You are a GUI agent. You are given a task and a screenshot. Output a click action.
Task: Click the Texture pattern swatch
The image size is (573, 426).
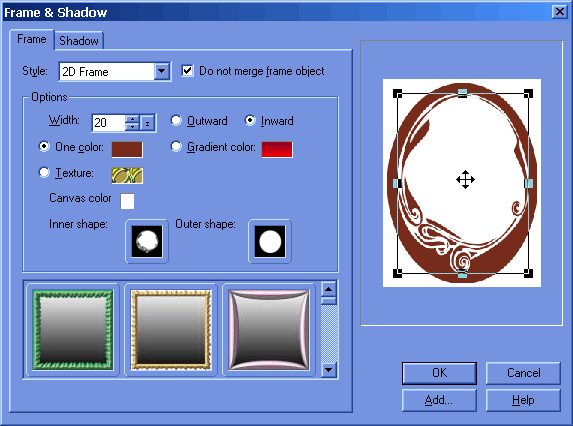tap(127, 175)
